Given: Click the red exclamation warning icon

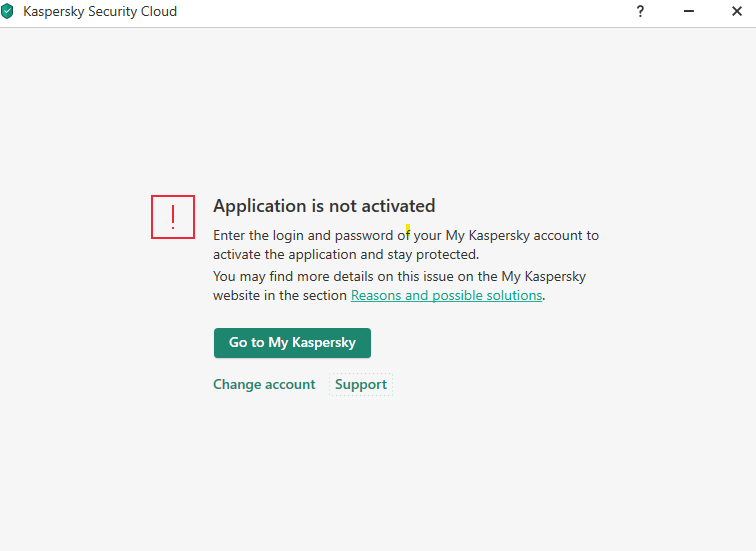Looking at the screenshot, I should point(173,216).
